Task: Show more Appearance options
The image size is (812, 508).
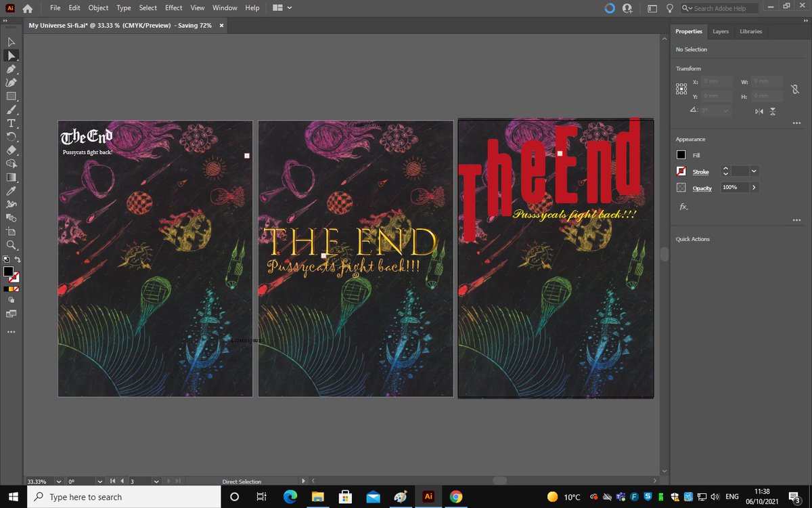Action: (x=796, y=220)
